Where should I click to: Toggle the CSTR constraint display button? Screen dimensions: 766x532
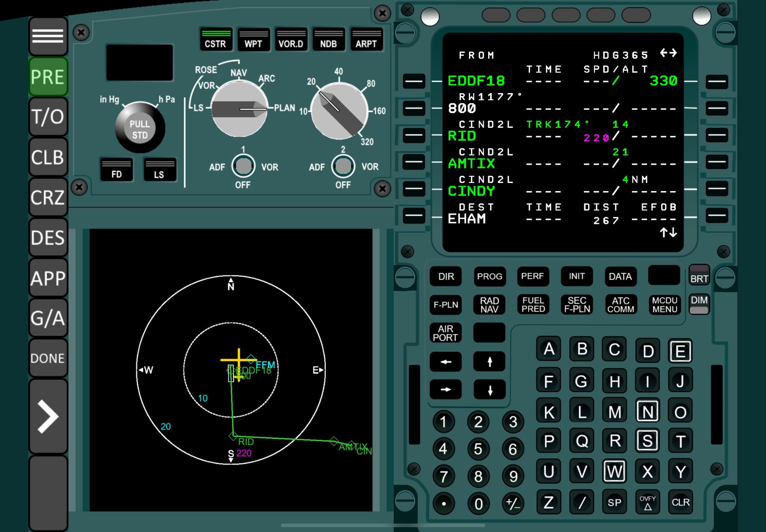(x=215, y=39)
